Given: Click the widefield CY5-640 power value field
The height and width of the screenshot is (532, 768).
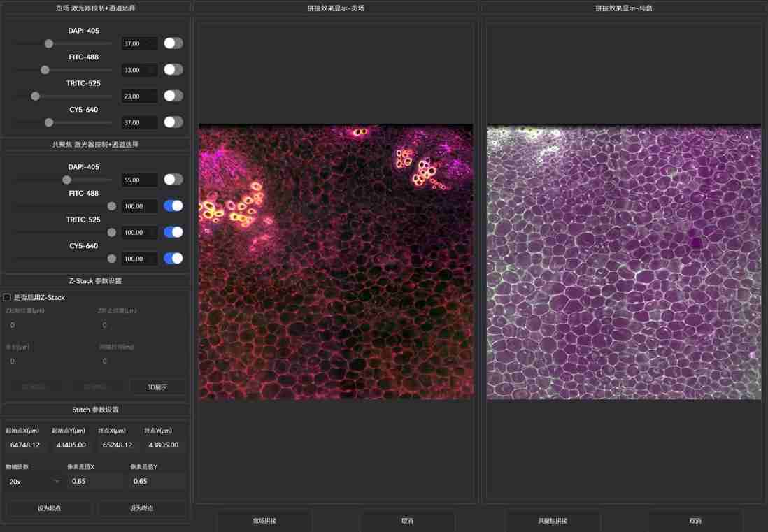Looking at the screenshot, I should 138,122.
